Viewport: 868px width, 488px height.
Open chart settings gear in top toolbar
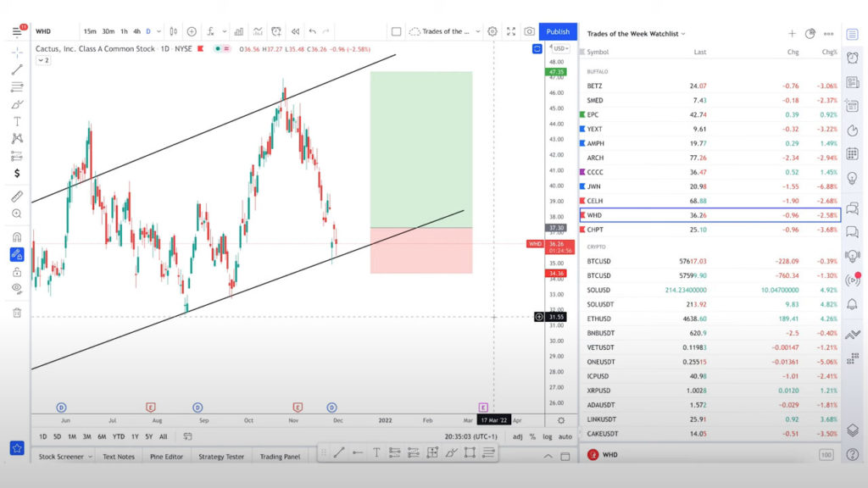492,31
